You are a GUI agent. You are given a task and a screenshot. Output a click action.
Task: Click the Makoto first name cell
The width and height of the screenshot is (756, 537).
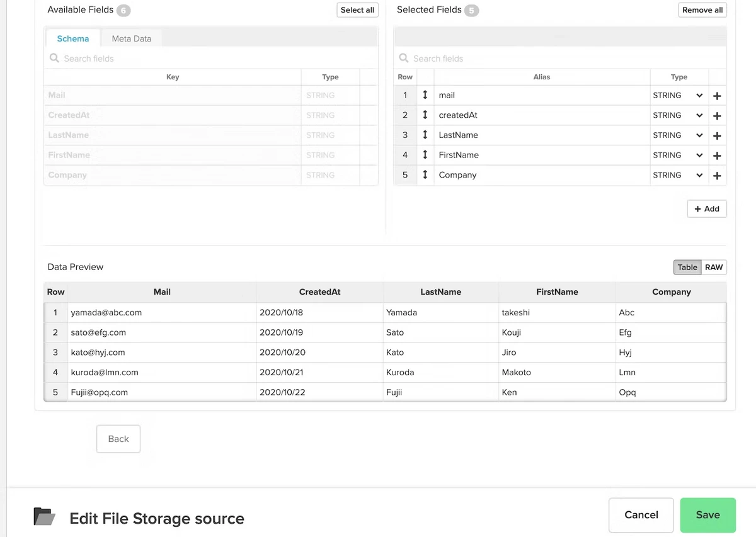coord(557,372)
